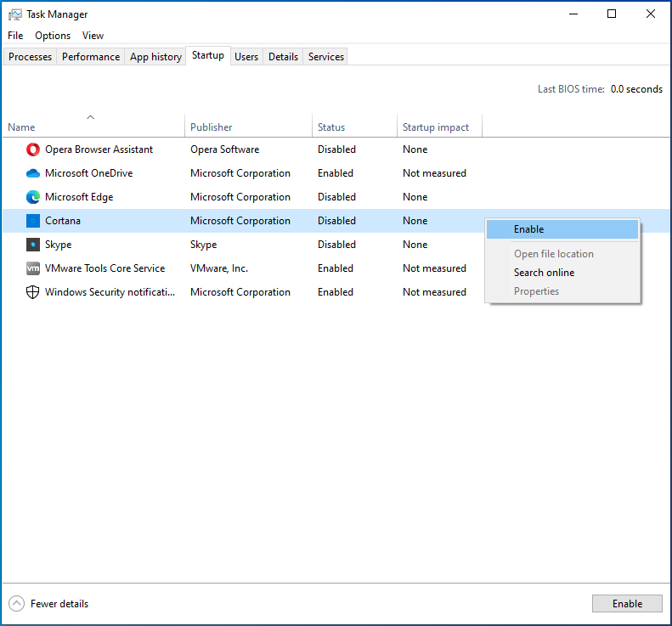Click the Microsoft Edge icon
Screen dimensions: 672x626
(33, 197)
